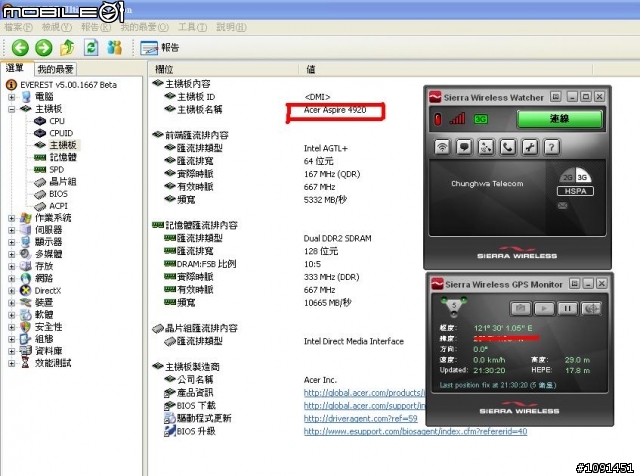Click the 欄位 Field column header

pos(223,69)
